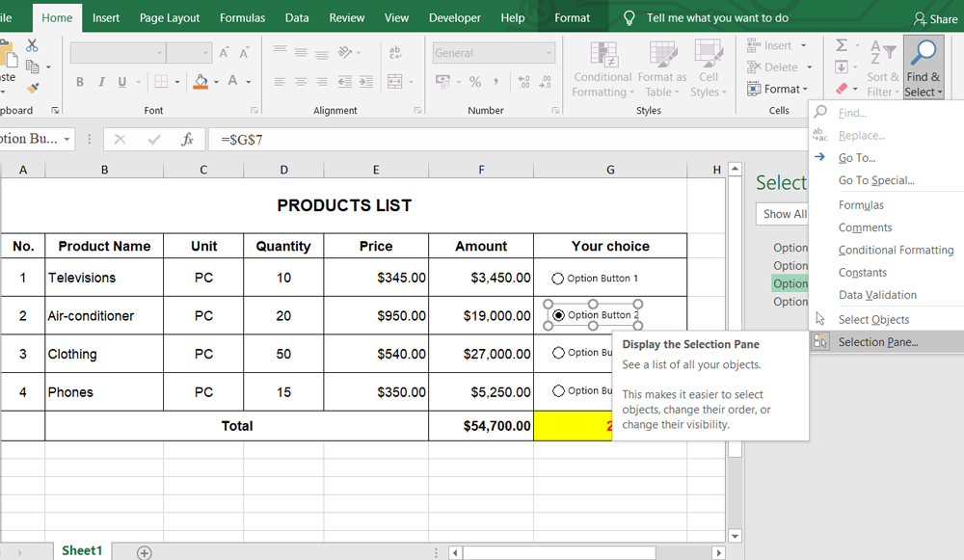Click the AutoSum sigma icon

[x=842, y=45]
